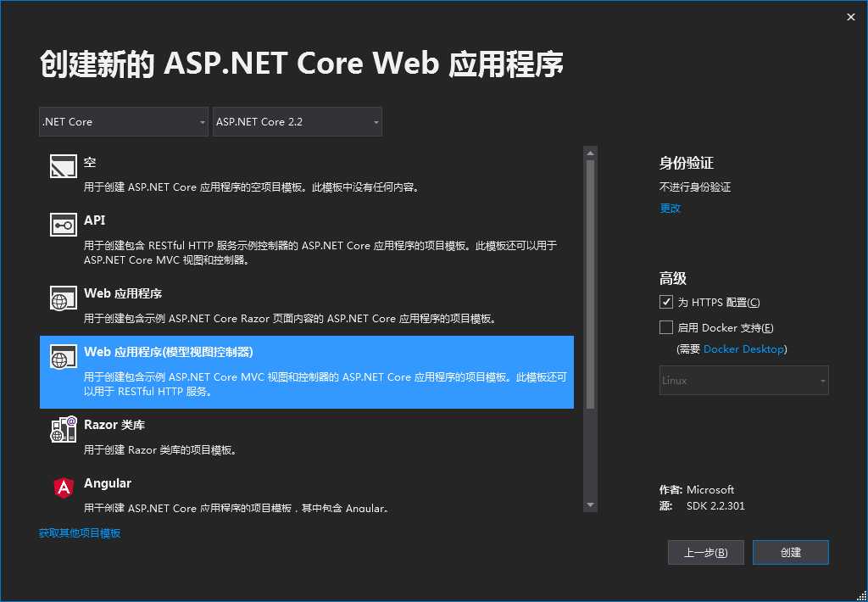868x602 pixels.
Task: Select the Razor 类库 template title
Action: point(114,426)
